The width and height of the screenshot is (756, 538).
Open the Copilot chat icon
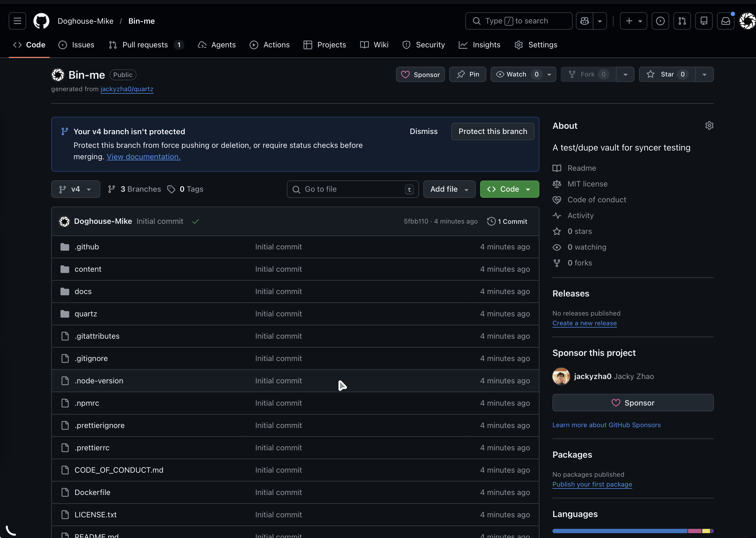585,21
